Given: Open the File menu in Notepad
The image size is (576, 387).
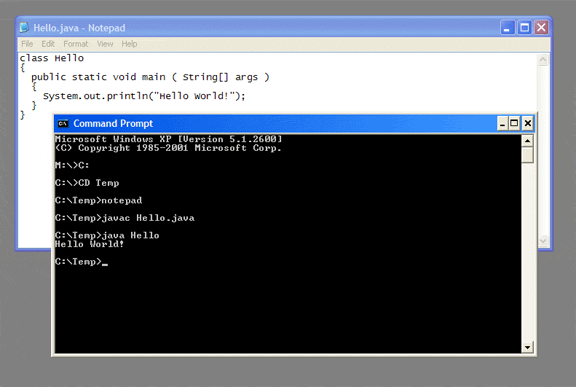Looking at the screenshot, I should point(27,44).
